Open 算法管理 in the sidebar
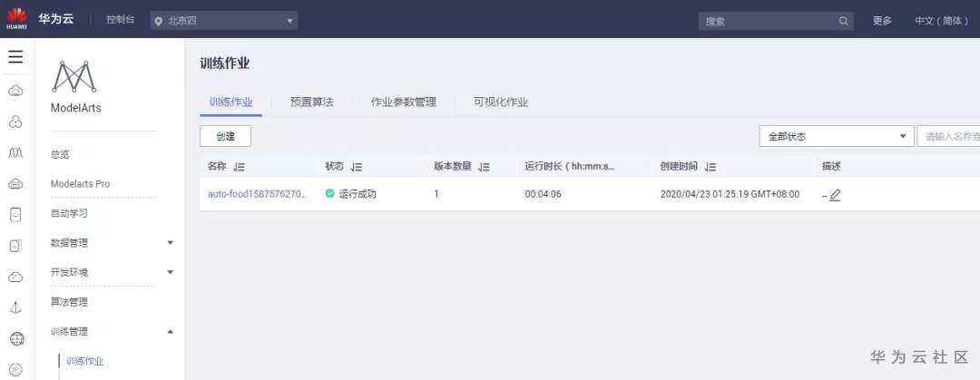 point(69,302)
